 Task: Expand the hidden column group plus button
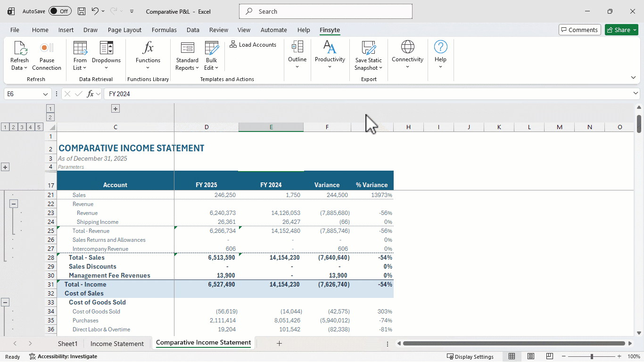pos(116,109)
